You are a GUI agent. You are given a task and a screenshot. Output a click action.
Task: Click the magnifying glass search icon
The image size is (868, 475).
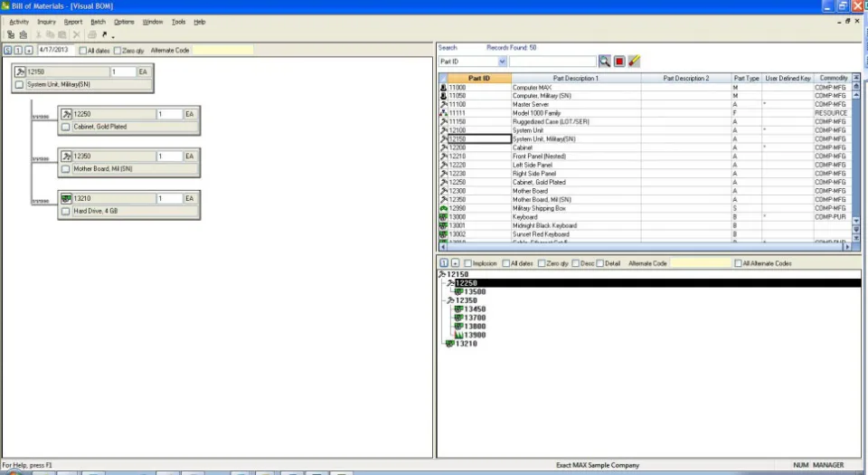[x=605, y=62]
